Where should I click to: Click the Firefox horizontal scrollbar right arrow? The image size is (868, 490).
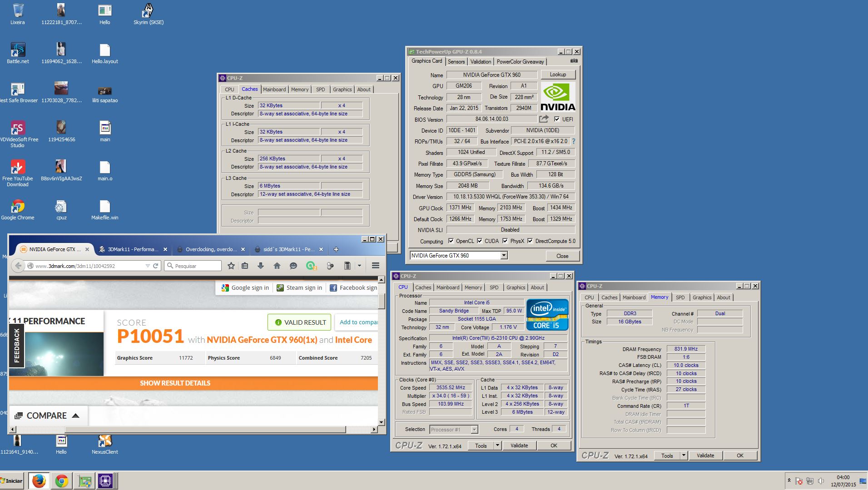click(x=374, y=429)
